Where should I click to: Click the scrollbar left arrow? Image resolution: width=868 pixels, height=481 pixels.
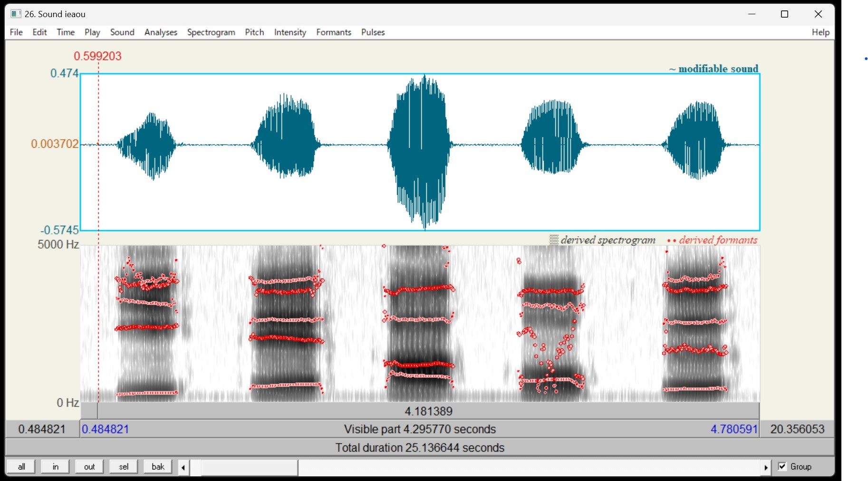click(183, 467)
